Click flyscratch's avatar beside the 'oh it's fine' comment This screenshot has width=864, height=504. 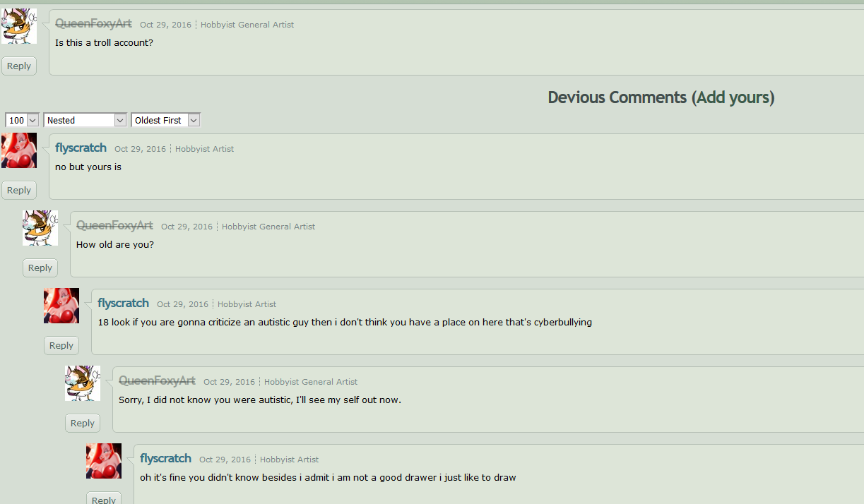coord(104,461)
